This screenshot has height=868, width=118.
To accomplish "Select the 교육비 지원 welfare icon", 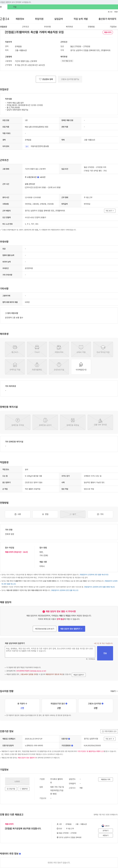I will click(x=81, y=349).
